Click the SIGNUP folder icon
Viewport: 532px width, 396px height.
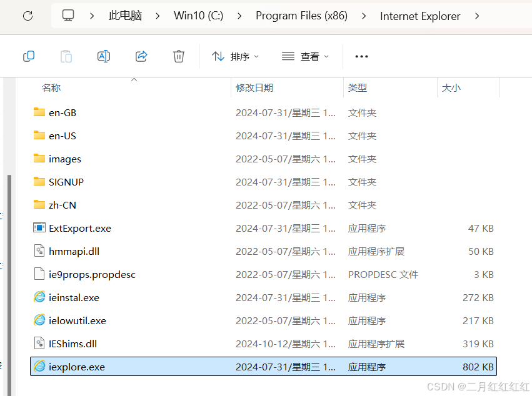pyautogui.click(x=39, y=181)
